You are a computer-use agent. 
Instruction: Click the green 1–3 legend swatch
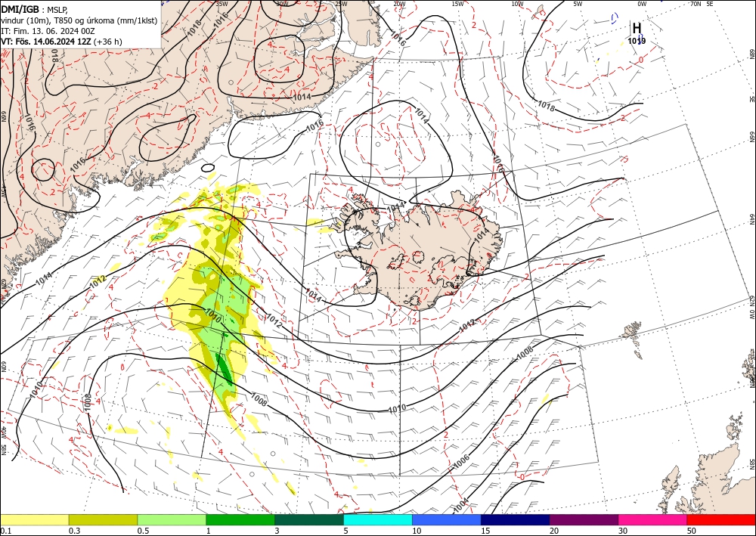coord(240,519)
